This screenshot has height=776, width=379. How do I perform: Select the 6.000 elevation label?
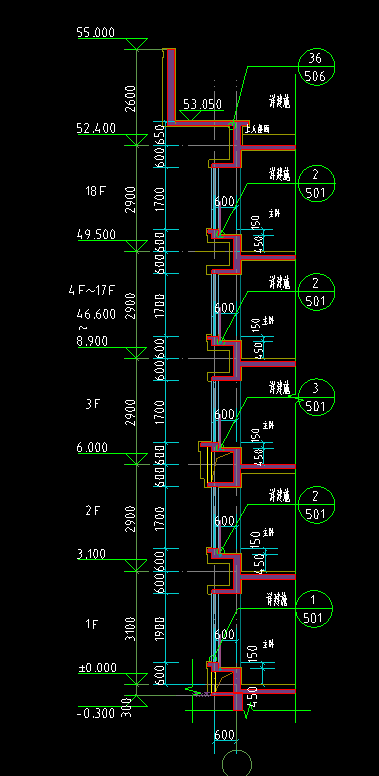pos(92,447)
